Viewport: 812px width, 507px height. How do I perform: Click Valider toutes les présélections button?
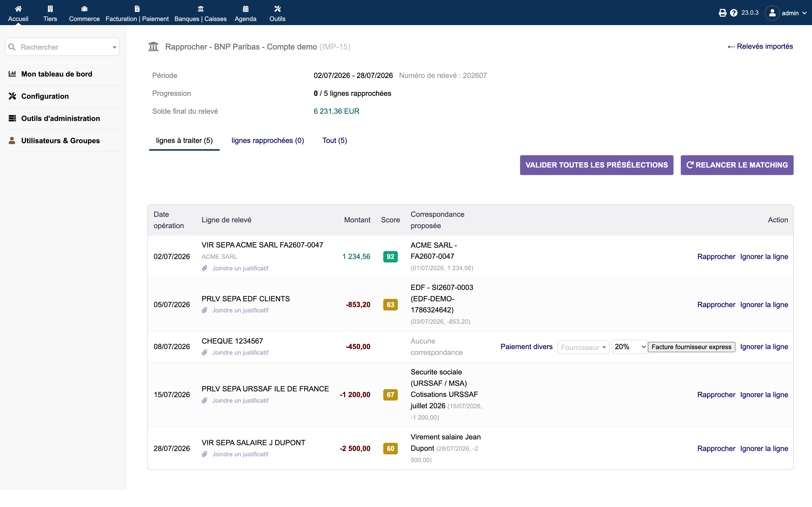click(x=597, y=165)
